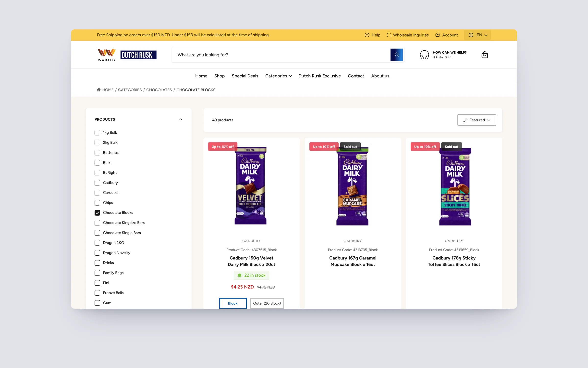The image size is (588, 368).
Task: Click the Caramel Mudcake product image
Action: [x=352, y=186]
